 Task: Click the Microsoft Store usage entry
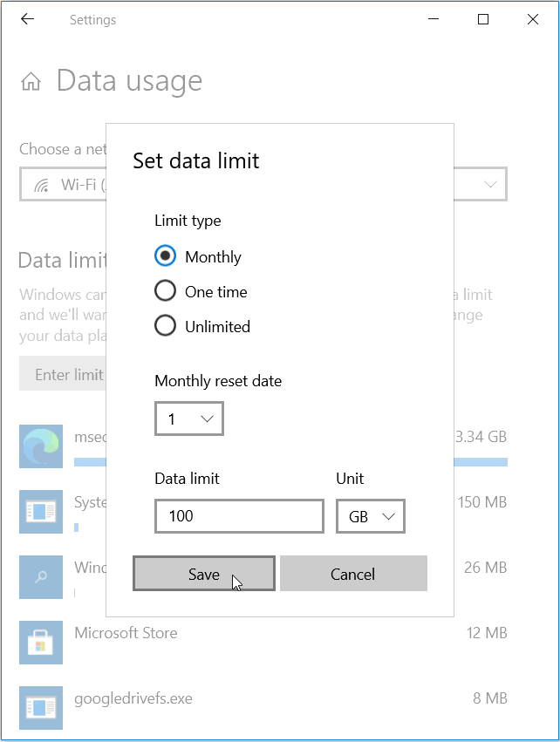click(125, 633)
